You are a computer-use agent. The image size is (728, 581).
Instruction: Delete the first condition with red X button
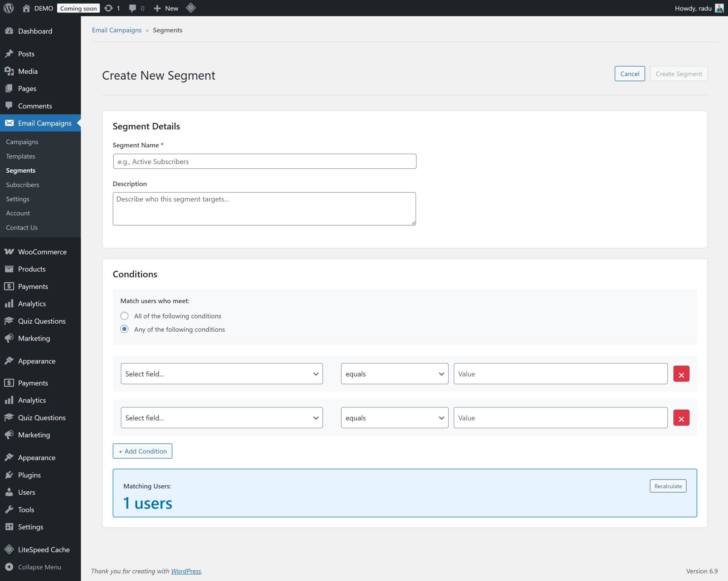pyautogui.click(x=681, y=374)
